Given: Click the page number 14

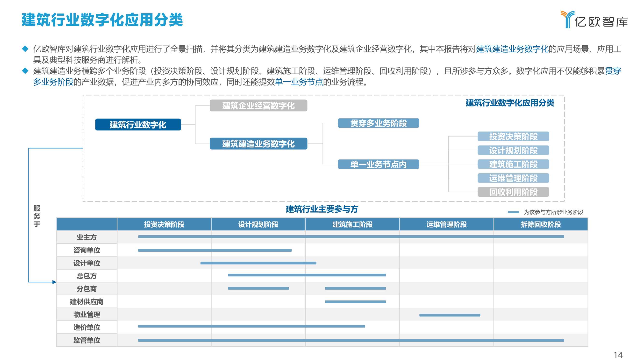Looking at the screenshot, I should pyautogui.click(x=618, y=355).
